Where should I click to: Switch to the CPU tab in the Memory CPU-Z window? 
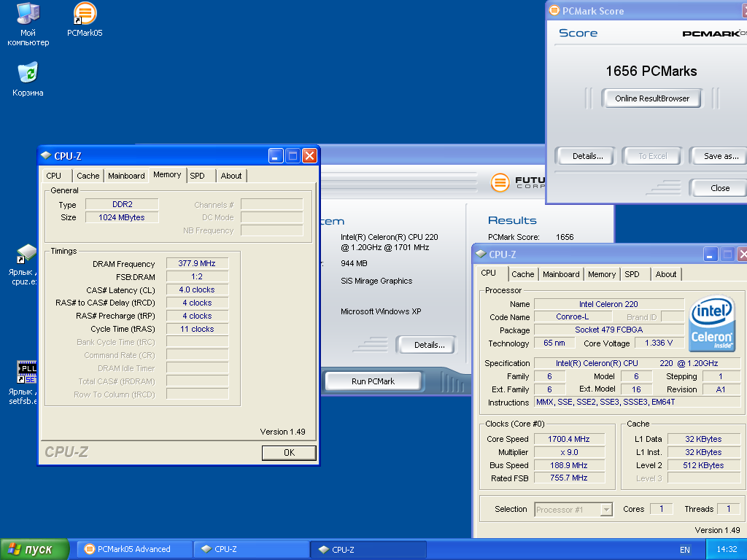[x=54, y=176]
